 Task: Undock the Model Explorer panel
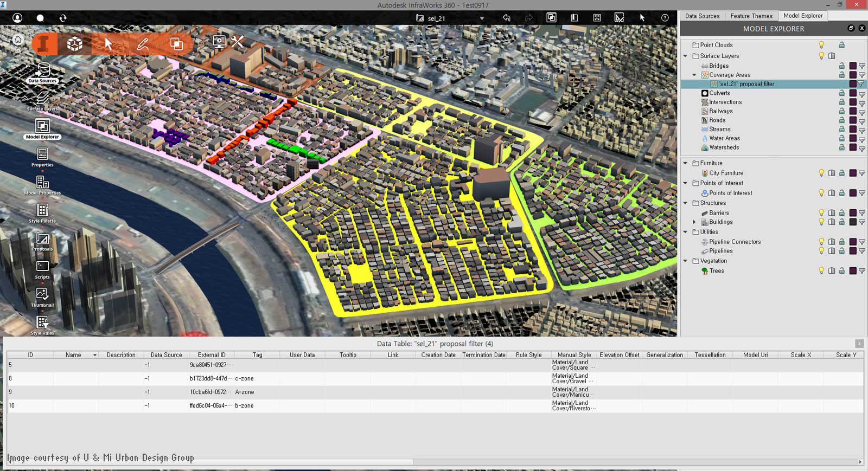tap(851, 28)
